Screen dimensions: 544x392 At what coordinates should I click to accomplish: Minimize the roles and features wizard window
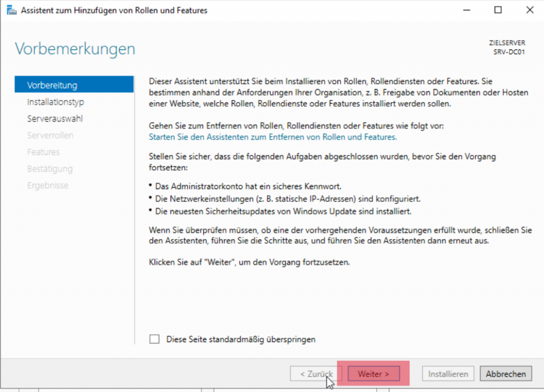[466, 10]
